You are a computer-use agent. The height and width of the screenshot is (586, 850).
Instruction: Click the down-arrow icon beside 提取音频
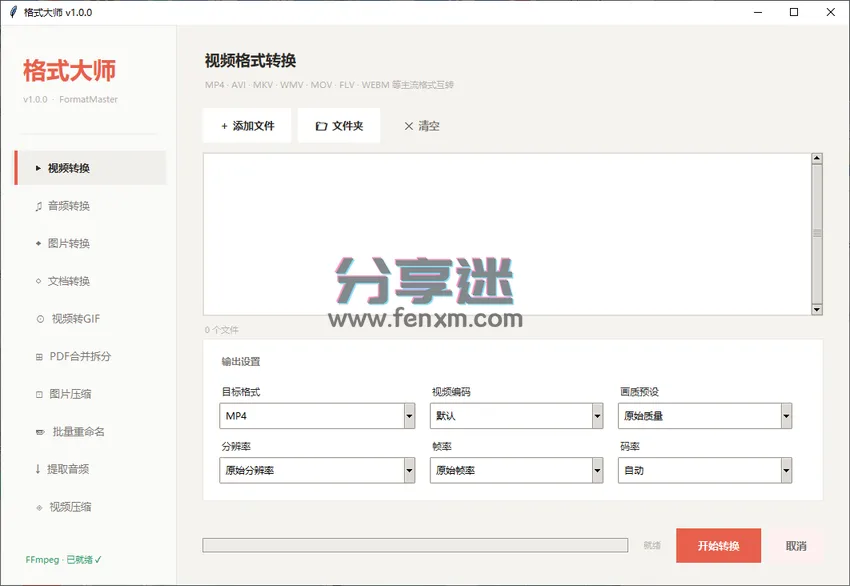(38, 469)
